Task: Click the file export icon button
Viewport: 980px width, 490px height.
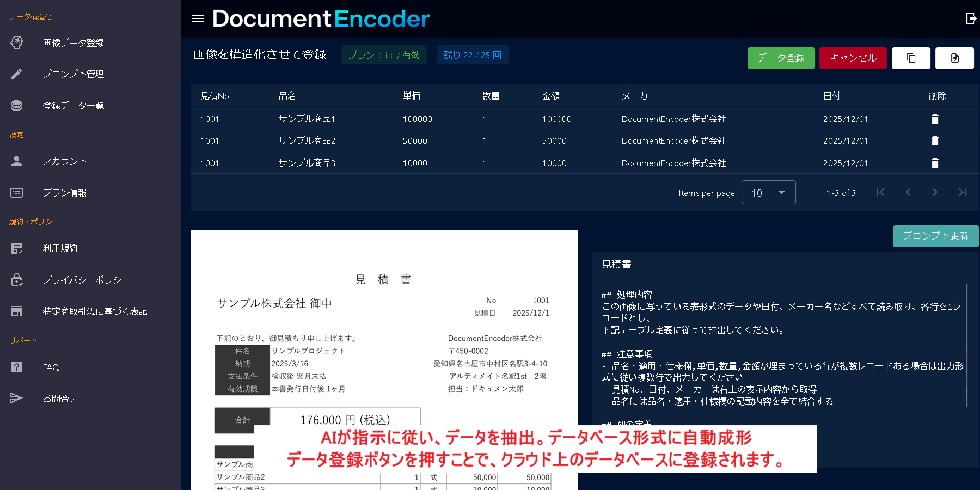Action: 954,58
